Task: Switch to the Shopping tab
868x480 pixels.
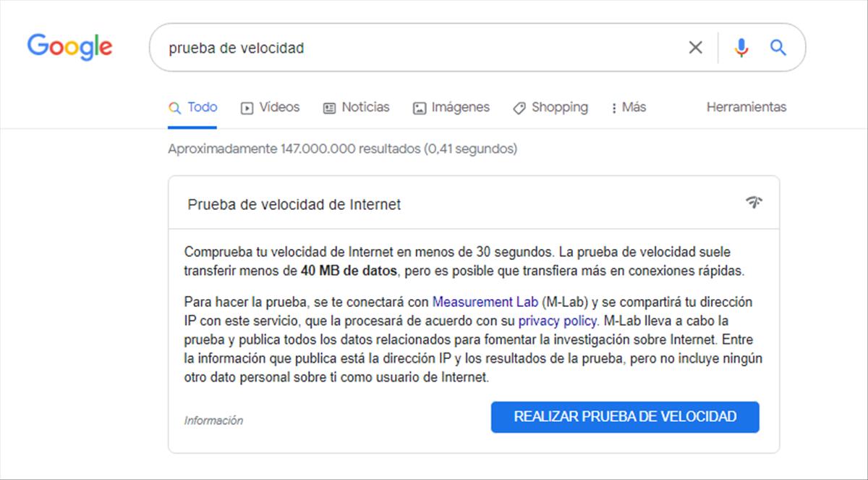Action: (550, 107)
